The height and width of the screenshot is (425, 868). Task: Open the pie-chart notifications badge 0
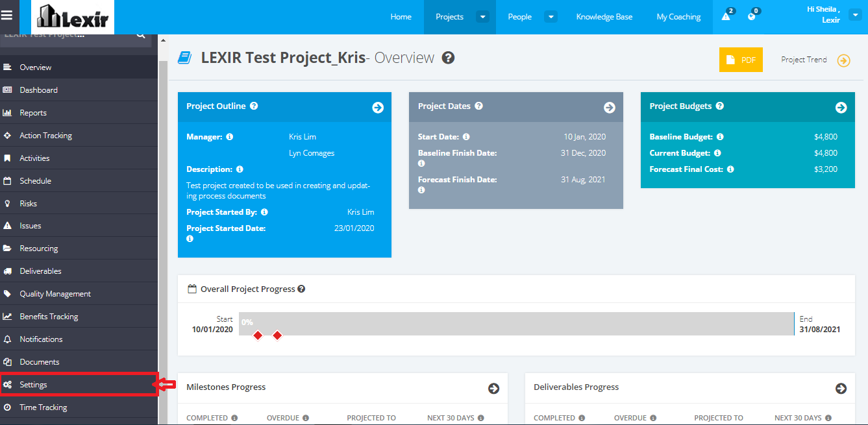tap(752, 16)
